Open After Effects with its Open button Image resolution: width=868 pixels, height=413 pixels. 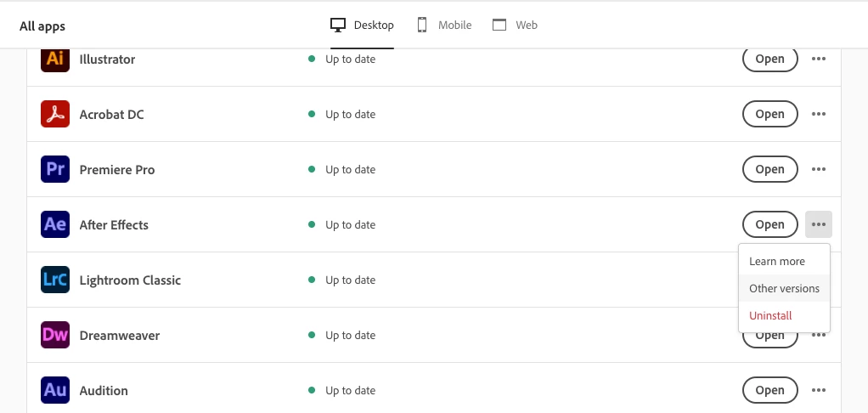click(x=770, y=224)
